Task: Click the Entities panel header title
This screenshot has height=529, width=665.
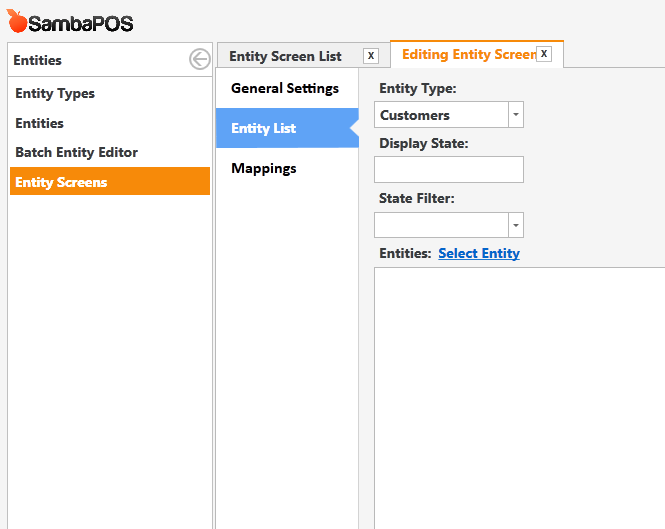Action: coord(37,60)
